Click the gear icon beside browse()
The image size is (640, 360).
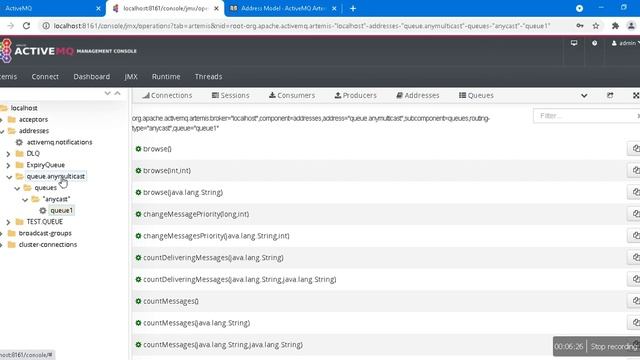pos(138,149)
